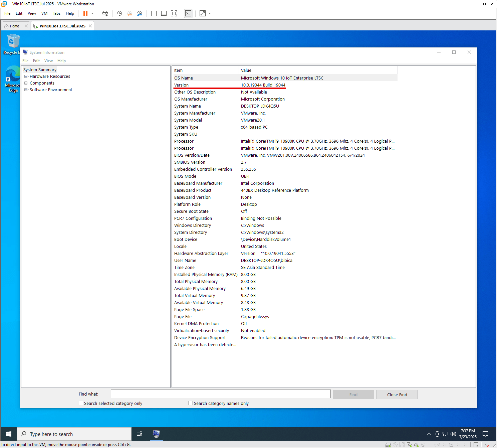
Task: Open the Windows Start menu
Action: click(9, 434)
